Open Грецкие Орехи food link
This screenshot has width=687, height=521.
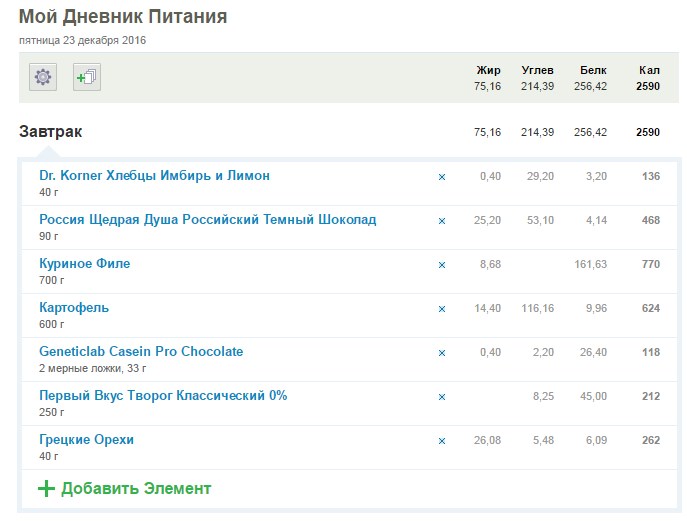pos(86,439)
